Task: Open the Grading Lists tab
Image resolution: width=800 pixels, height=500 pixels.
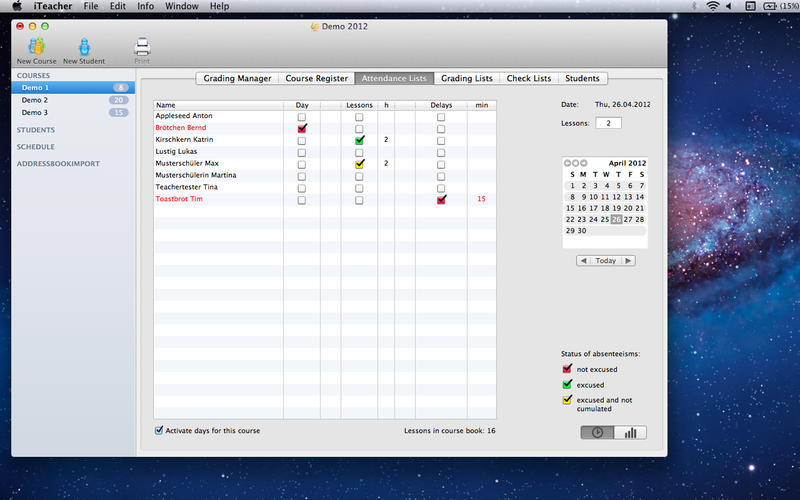Action: coord(467,78)
